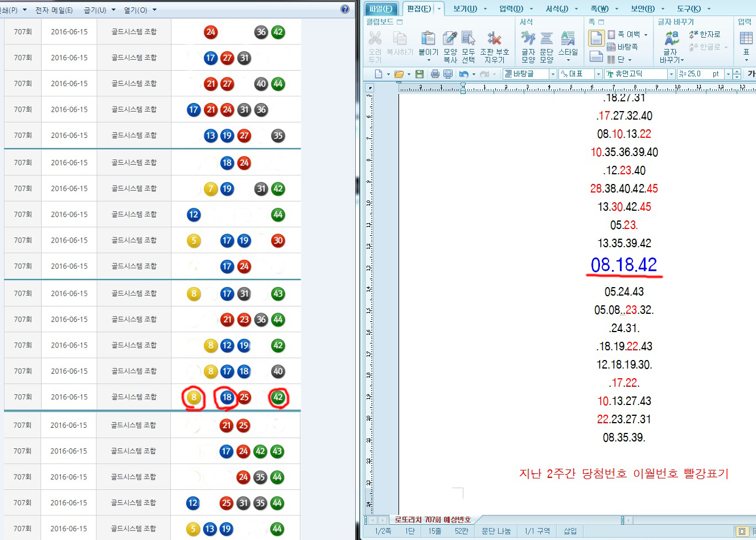The height and width of the screenshot is (540, 756).
Task: Click the save diskette icon in toolbar
Action: 420,74
